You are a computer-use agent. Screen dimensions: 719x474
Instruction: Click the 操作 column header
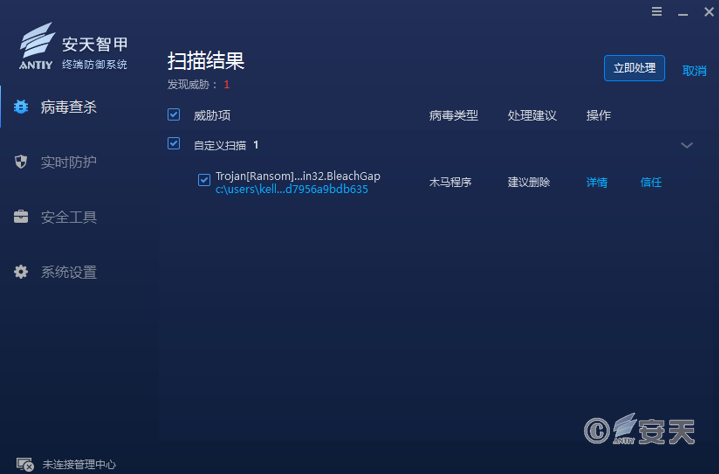coord(598,116)
